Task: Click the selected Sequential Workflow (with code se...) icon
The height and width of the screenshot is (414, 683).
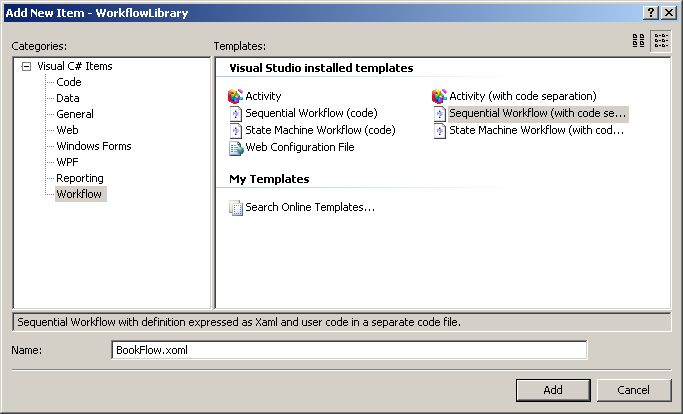Action: (440, 114)
